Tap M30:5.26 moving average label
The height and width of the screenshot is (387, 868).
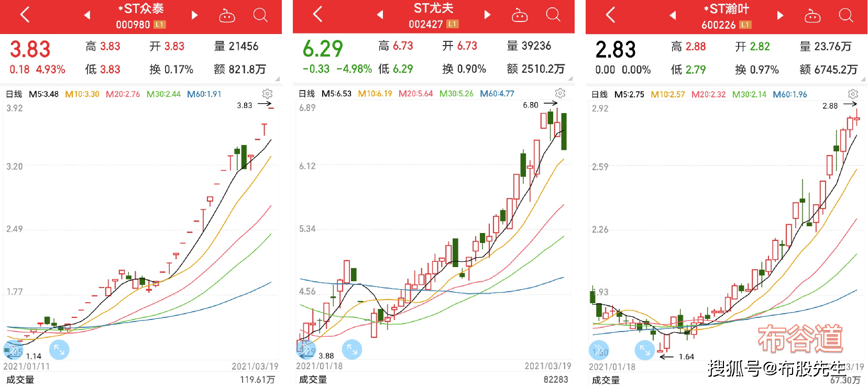coord(456,94)
